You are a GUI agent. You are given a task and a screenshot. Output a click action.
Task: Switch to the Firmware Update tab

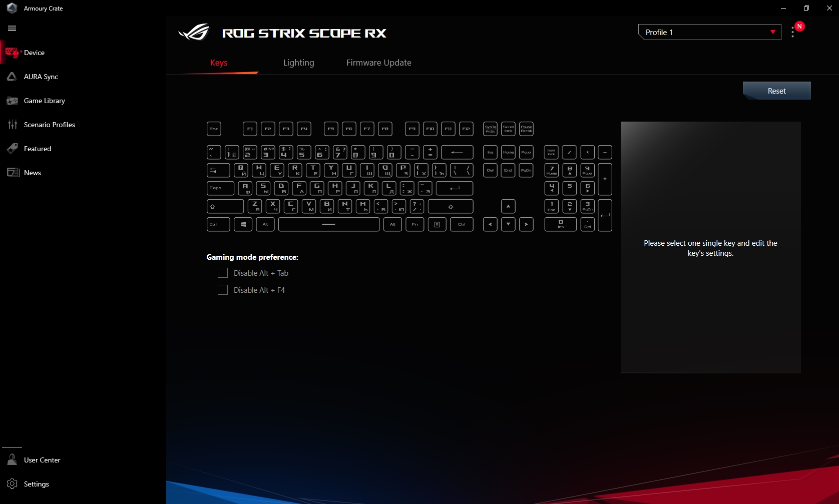point(378,63)
